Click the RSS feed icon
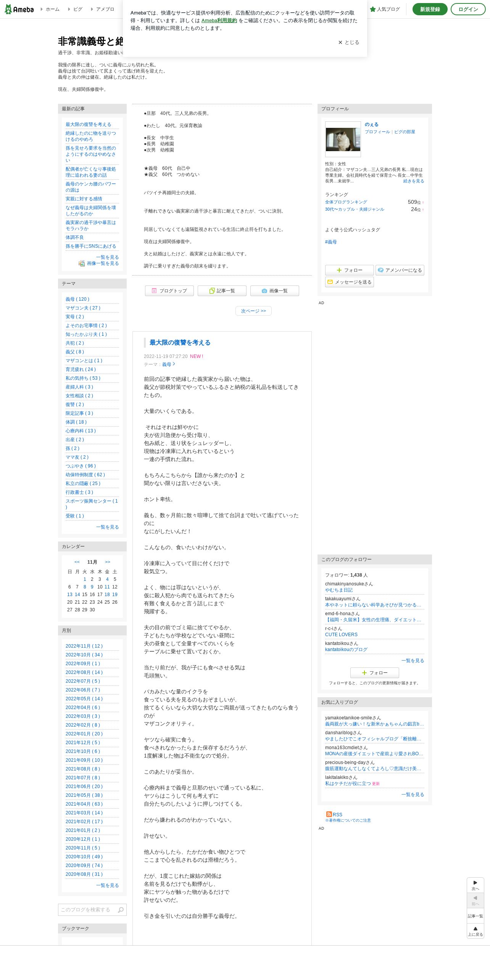The image size is (490, 980). click(329, 814)
